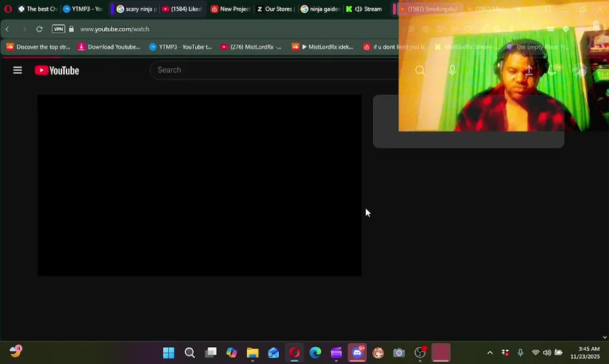Screen dimensions: 609x364
Task: Switch to the 'Stream' tab
Action: coord(365,9)
